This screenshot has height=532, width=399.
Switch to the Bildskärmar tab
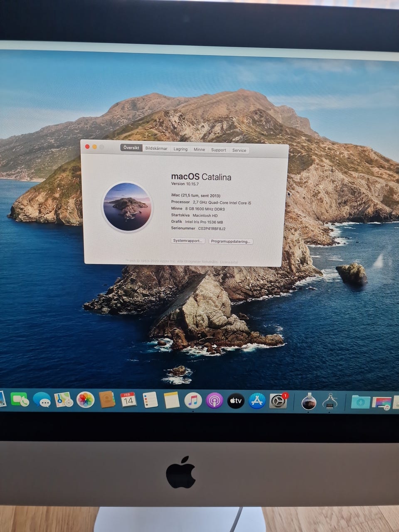(x=156, y=148)
